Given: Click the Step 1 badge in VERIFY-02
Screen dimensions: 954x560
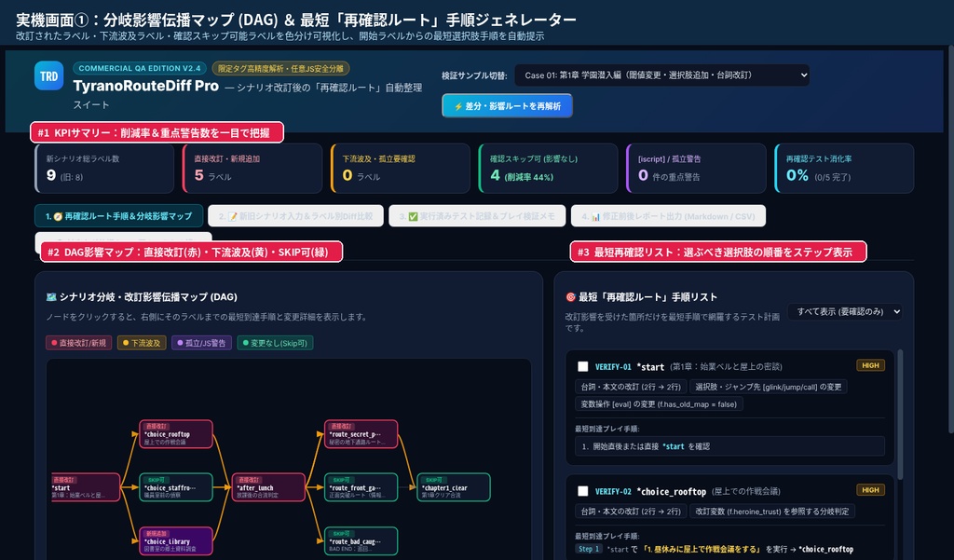Looking at the screenshot, I should point(589,549).
